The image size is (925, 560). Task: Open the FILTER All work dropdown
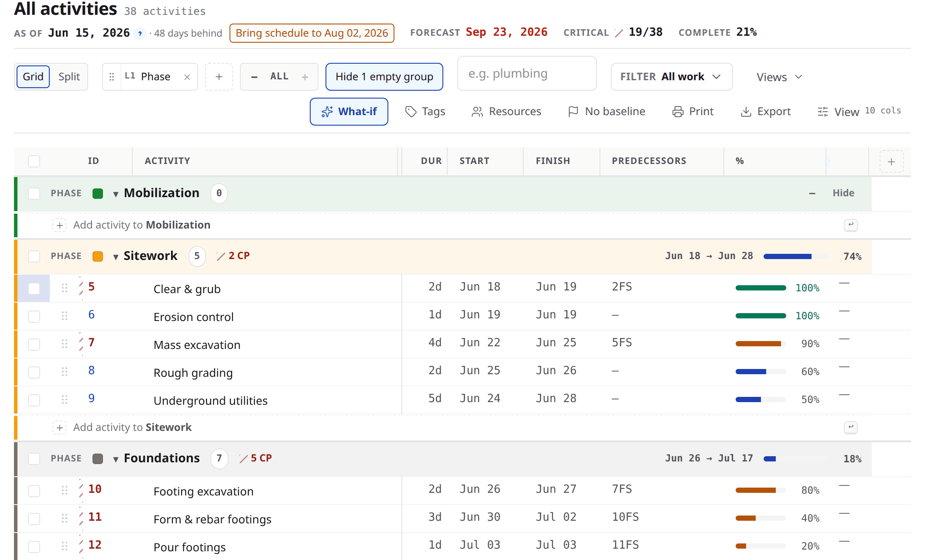(x=671, y=77)
